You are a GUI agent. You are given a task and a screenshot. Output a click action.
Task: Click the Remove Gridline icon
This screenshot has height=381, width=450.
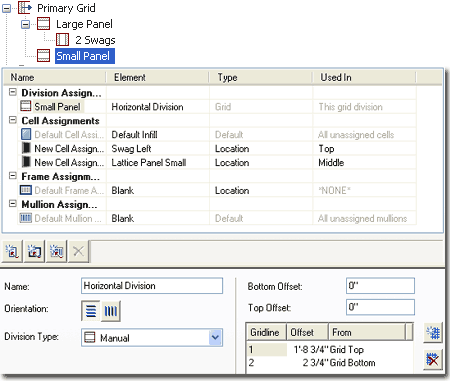point(433,359)
